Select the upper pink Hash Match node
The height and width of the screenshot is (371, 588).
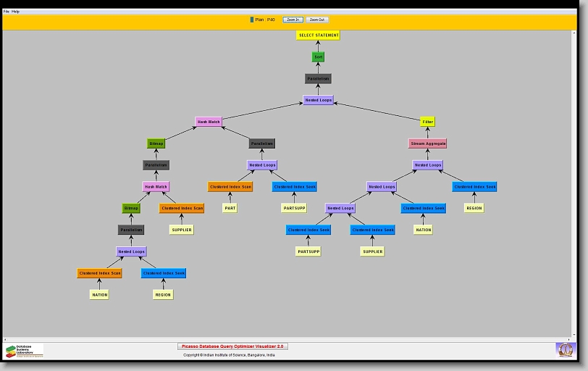[209, 122]
